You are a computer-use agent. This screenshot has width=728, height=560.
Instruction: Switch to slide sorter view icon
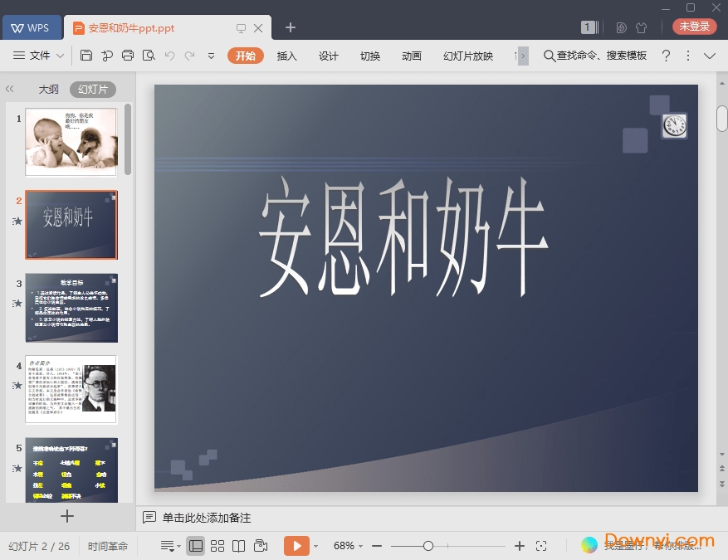coord(217,546)
